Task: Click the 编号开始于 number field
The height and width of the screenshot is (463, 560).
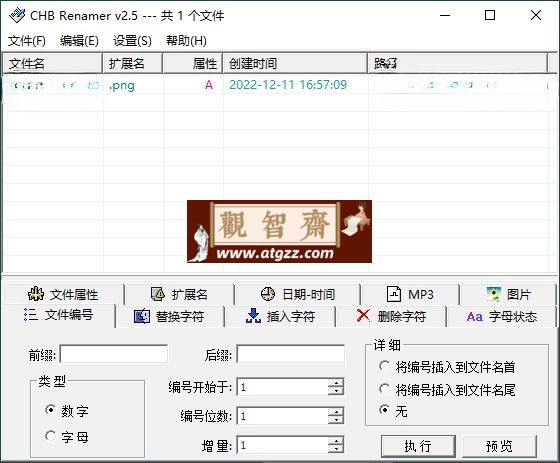Action: click(282, 387)
